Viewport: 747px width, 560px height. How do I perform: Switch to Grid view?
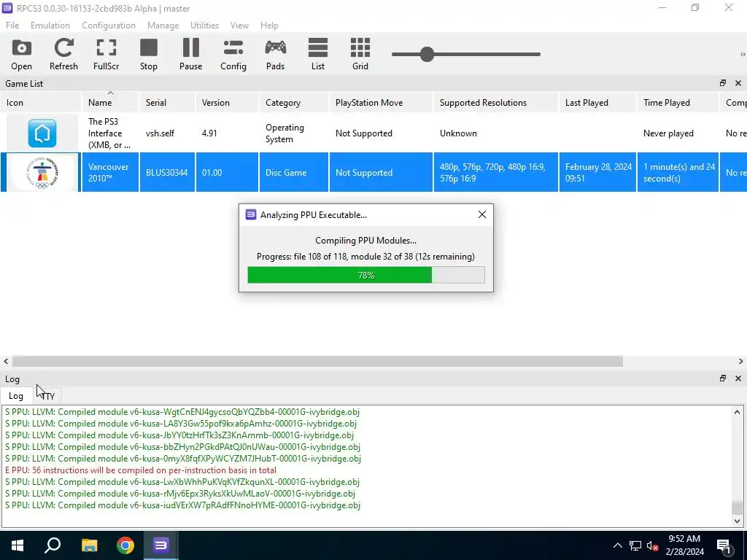click(360, 54)
